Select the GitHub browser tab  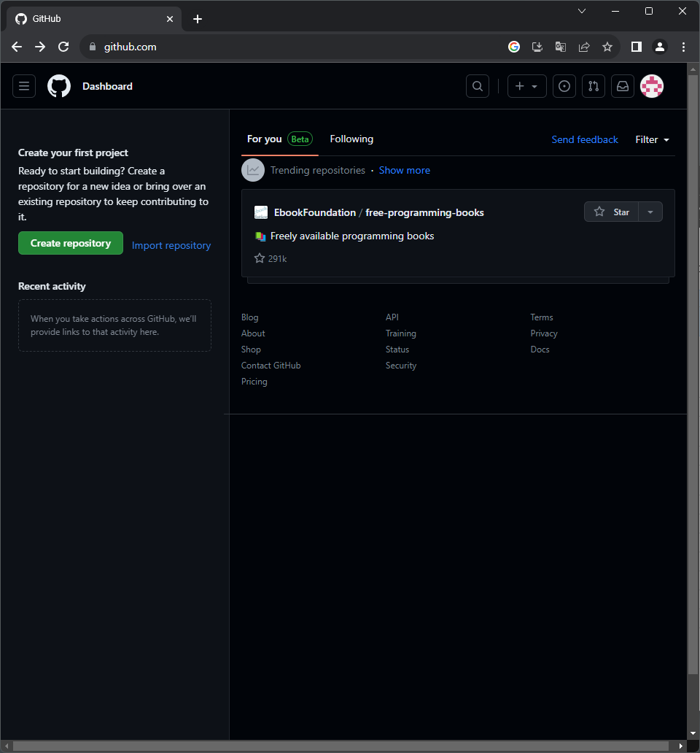point(94,19)
